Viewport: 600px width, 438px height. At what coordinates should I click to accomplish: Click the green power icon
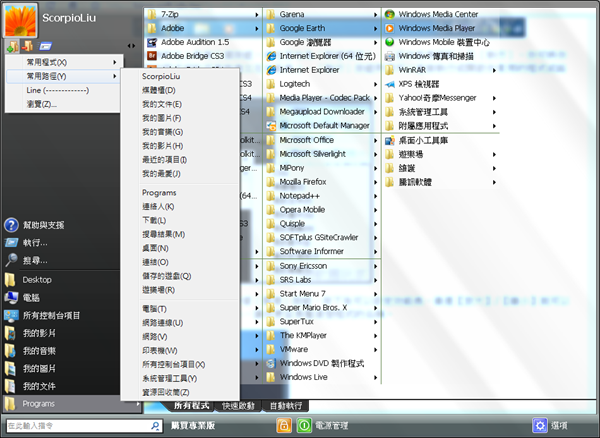coord(305,425)
